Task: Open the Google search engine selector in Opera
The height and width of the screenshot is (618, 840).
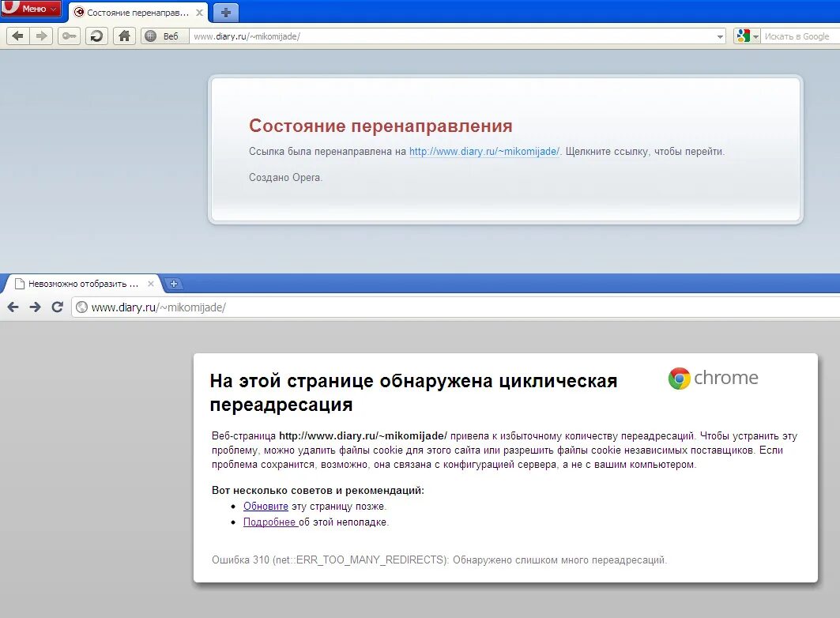Action: [x=747, y=36]
